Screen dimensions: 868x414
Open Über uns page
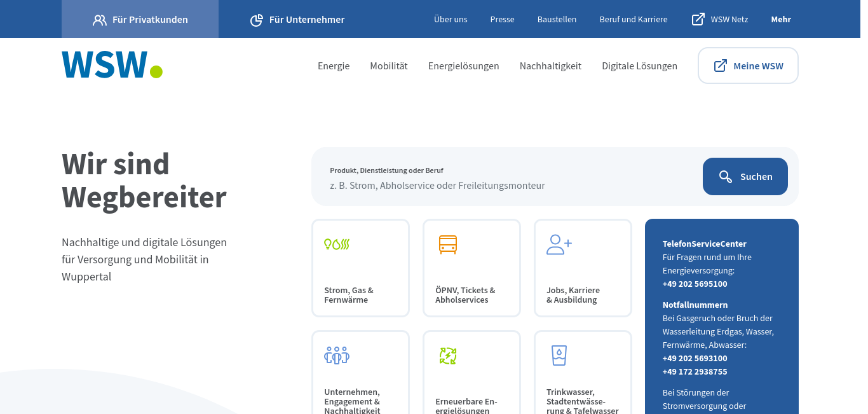tap(451, 20)
